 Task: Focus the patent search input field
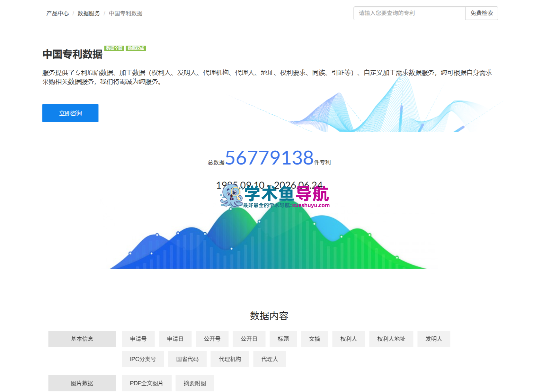tap(409, 13)
